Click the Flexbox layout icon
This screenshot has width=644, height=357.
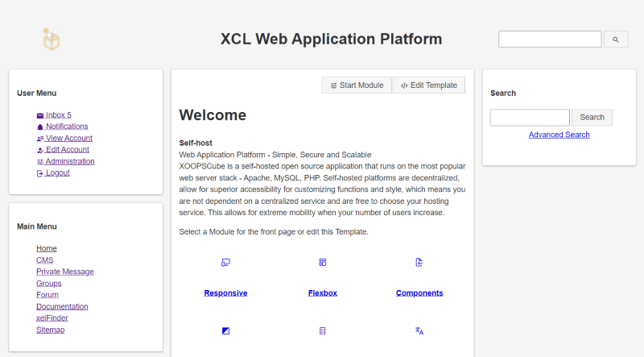click(323, 263)
